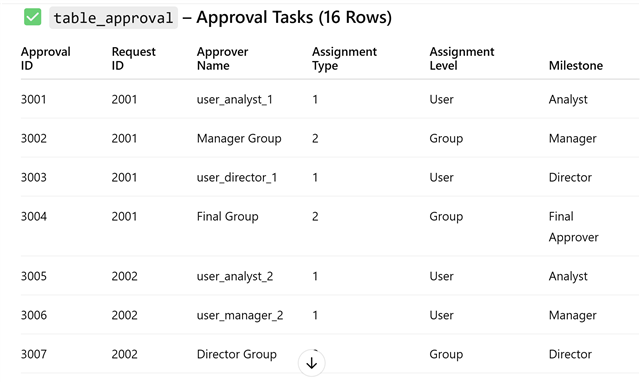This screenshot has height=382, width=640.
Task: Select the Director Group cell
Action: click(x=237, y=354)
